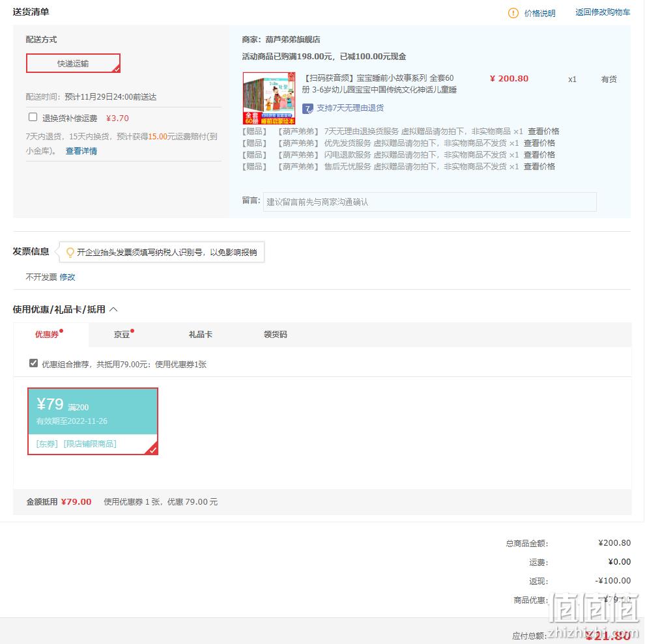Switch to the 京豆 tab

(122, 334)
